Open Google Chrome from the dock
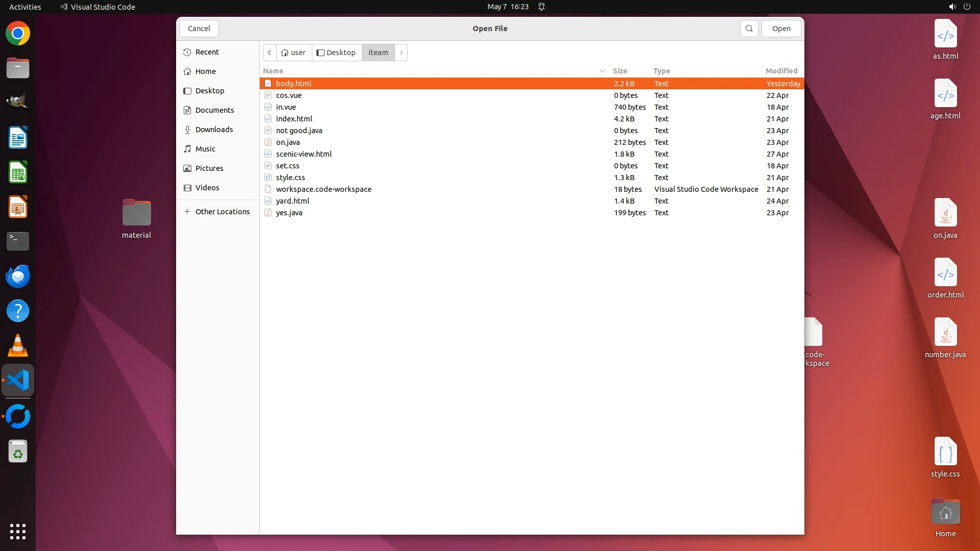Viewport: 980px width, 551px height. tap(18, 34)
